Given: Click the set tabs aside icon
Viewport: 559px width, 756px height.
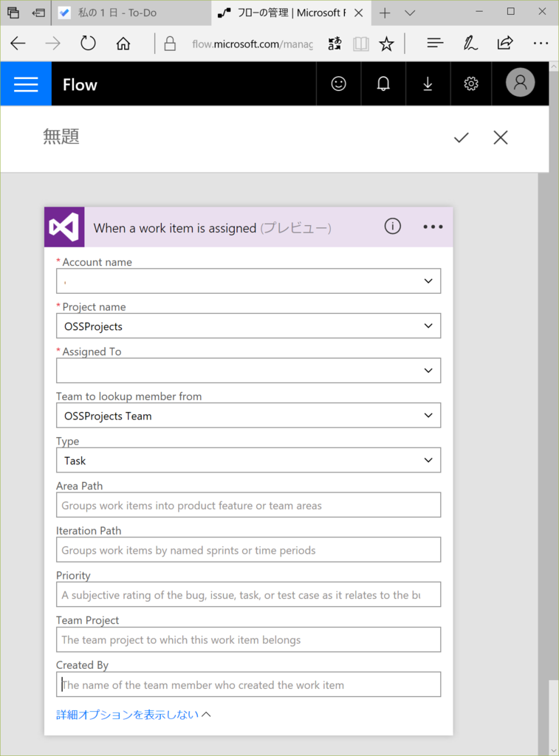Looking at the screenshot, I should click(x=38, y=13).
